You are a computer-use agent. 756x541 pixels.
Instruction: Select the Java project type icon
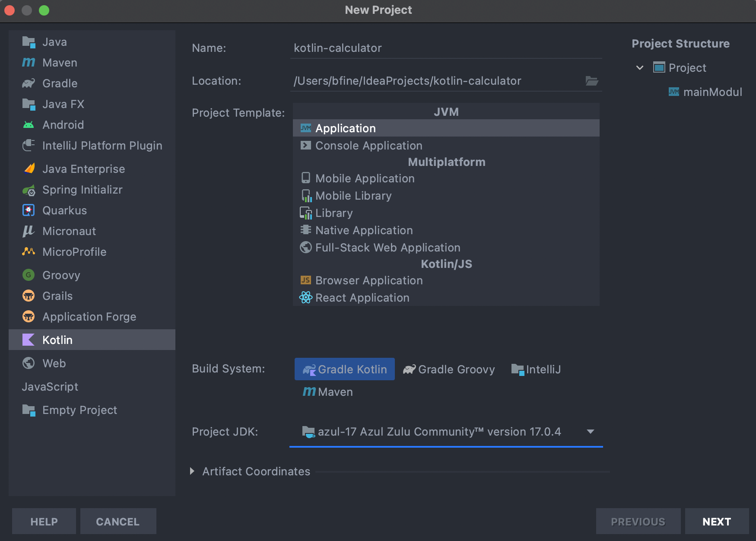[x=29, y=42]
